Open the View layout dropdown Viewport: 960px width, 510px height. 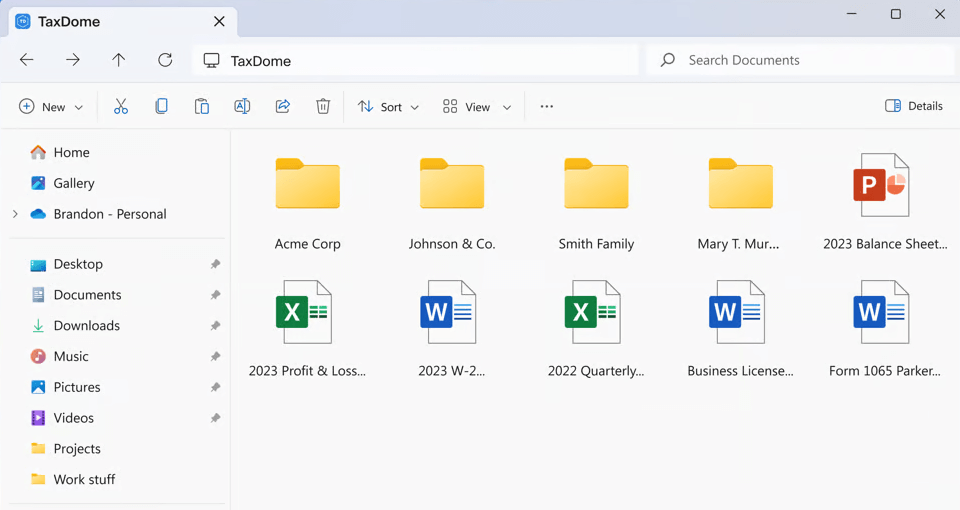(477, 107)
